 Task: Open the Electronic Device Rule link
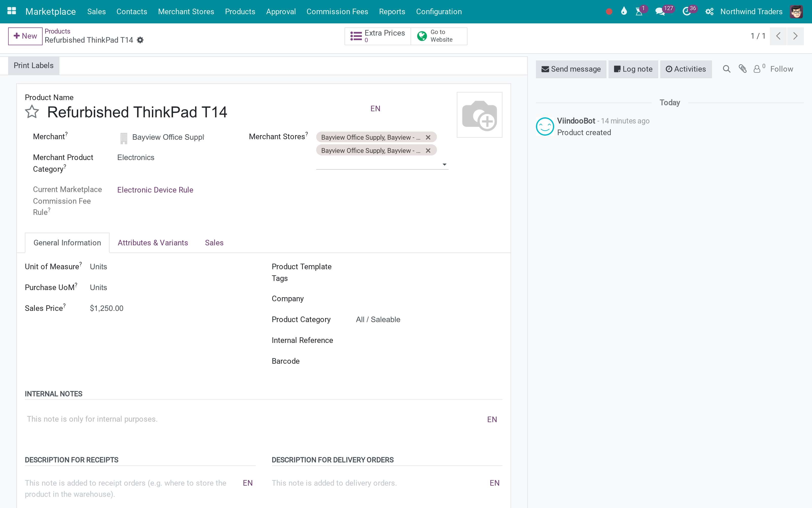coord(155,190)
